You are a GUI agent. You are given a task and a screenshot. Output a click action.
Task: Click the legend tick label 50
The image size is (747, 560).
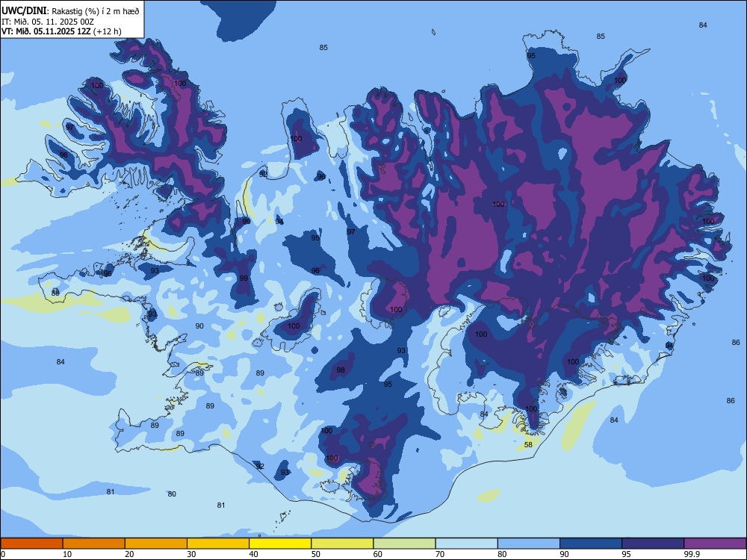(316, 554)
